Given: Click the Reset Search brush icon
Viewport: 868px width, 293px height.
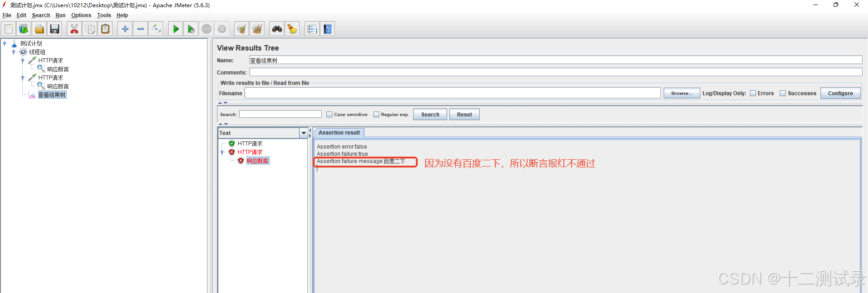Looking at the screenshot, I should point(292,29).
